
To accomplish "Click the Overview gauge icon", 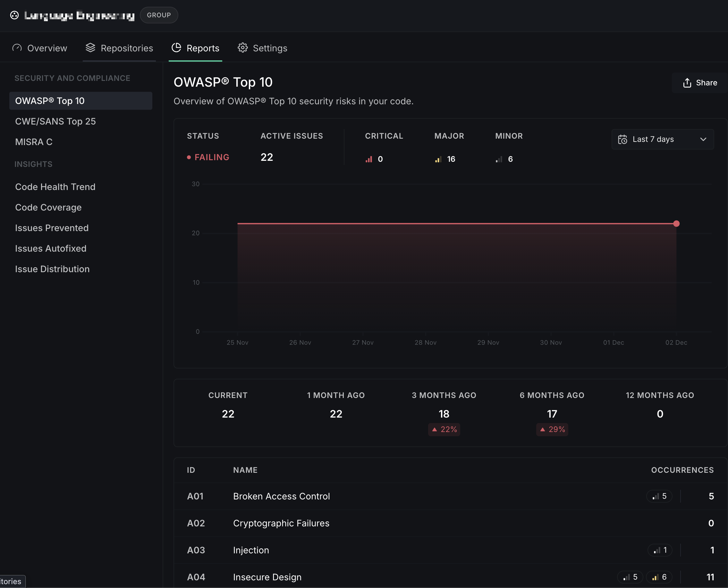I will pyautogui.click(x=17, y=48).
